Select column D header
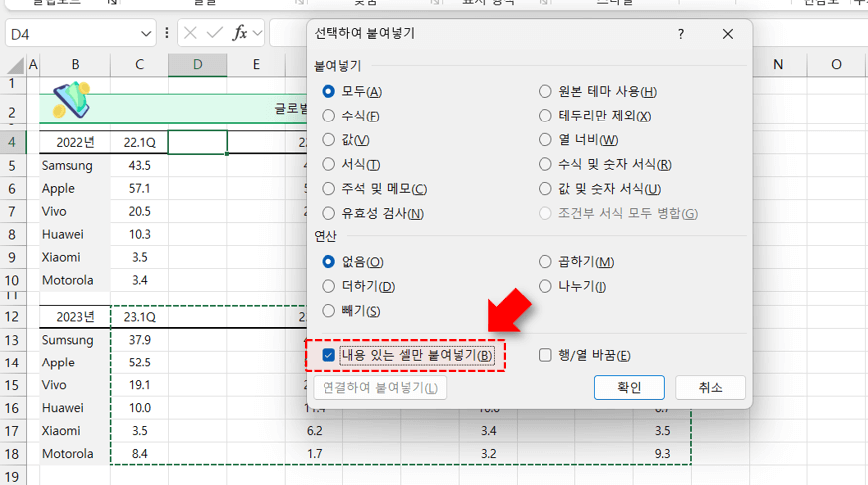The height and width of the screenshot is (485, 868). [x=198, y=64]
